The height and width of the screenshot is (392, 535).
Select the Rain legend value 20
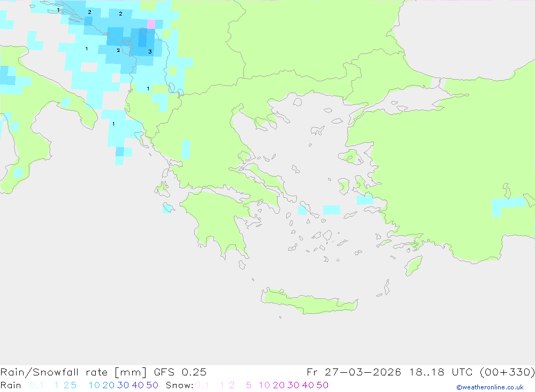pos(109,385)
